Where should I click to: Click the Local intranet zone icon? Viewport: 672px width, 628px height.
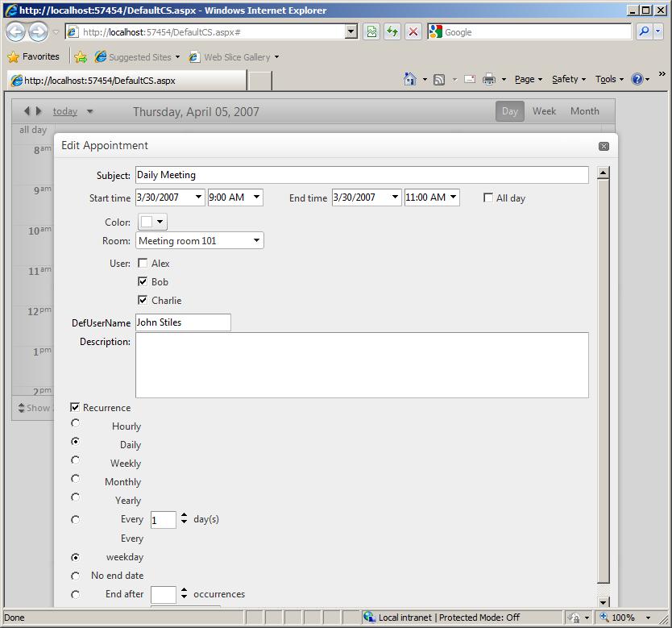click(368, 617)
